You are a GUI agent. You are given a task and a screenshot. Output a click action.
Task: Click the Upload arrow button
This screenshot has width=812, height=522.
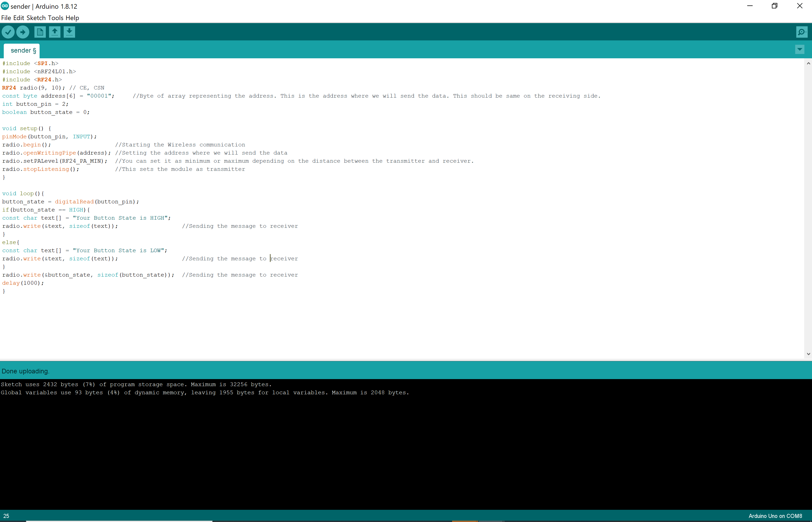[23, 32]
